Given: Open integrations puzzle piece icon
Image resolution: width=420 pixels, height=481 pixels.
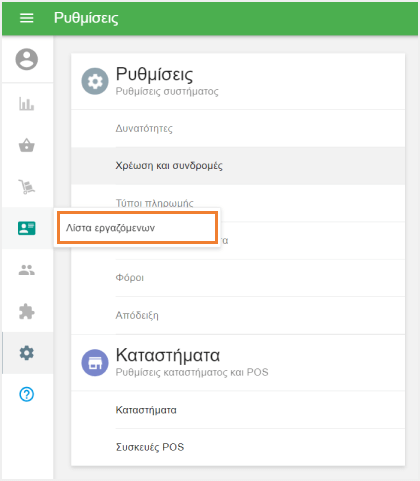Looking at the screenshot, I should [x=27, y=311].
